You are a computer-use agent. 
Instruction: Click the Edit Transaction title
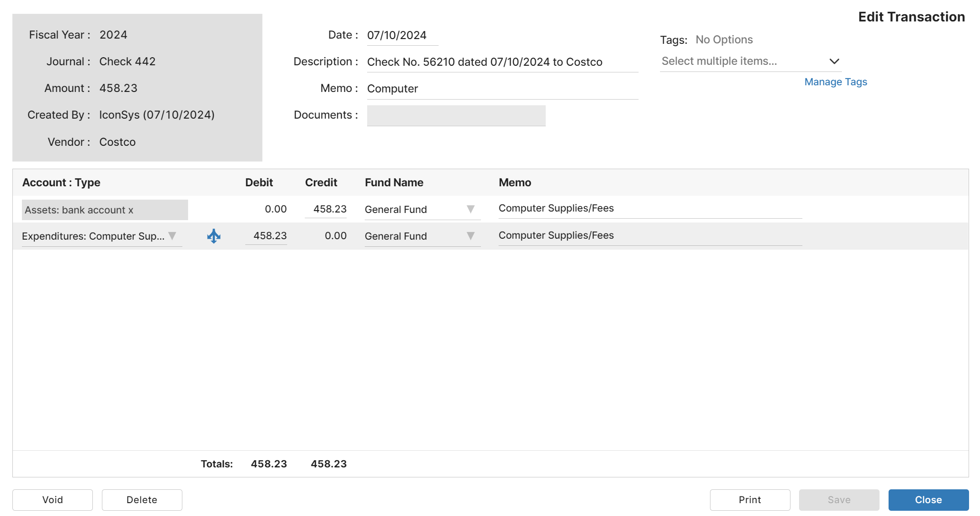(911, 17)
